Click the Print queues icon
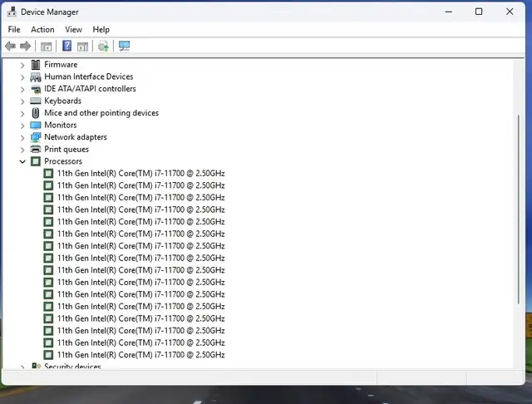The image size is (532, 404). click(x=35, y=150)
